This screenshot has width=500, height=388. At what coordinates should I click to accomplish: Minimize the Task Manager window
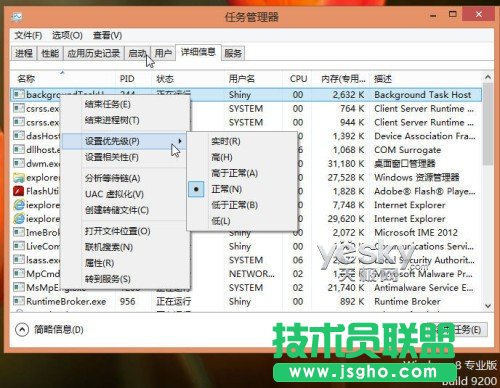tap(433, 16)
